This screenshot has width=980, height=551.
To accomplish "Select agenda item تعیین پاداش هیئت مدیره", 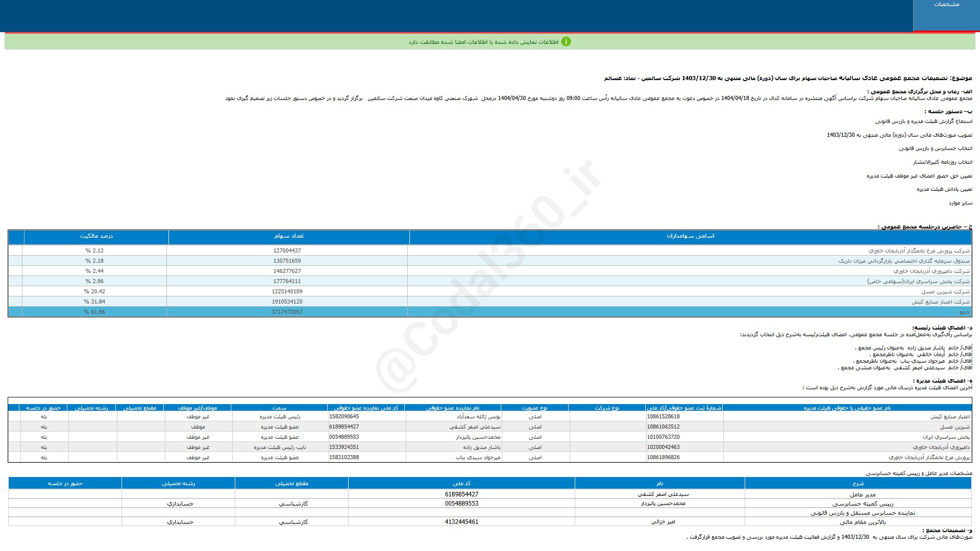I will 944,189.
